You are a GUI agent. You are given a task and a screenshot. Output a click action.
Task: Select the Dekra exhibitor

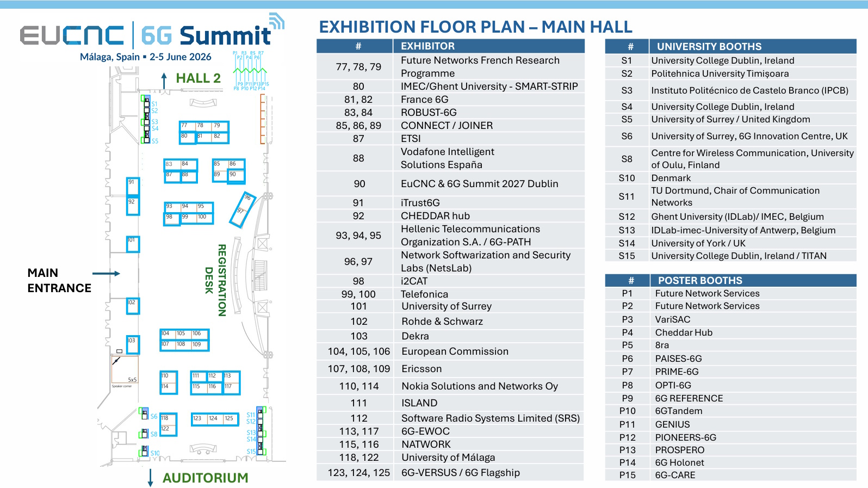pyautogui.click(x=415, y=336)
